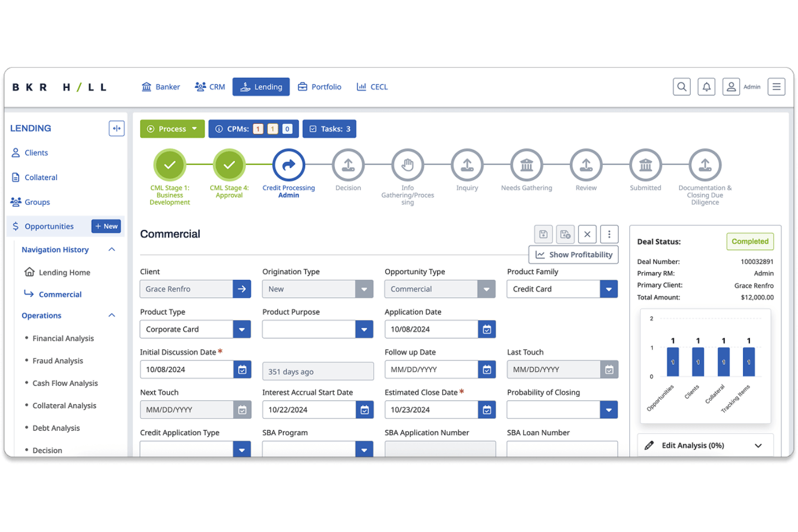Open the Admin user profile icon

tap(731, 87)
